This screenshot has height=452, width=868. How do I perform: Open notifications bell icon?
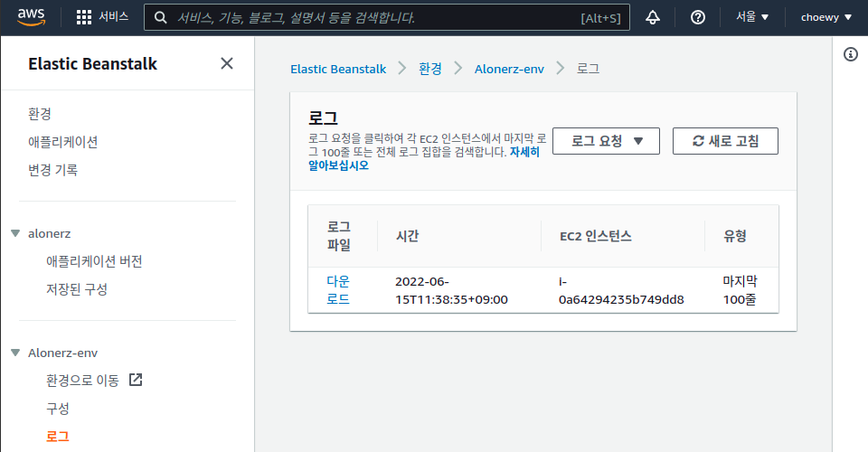coord(653,18)
